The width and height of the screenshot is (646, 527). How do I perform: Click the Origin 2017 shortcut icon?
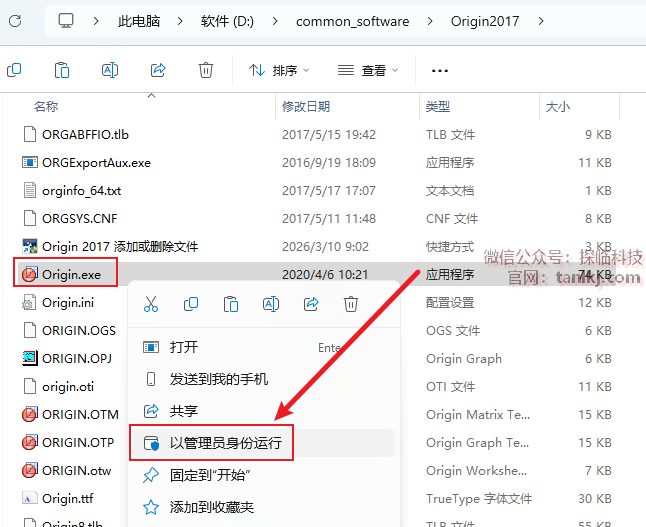[30, 246]
